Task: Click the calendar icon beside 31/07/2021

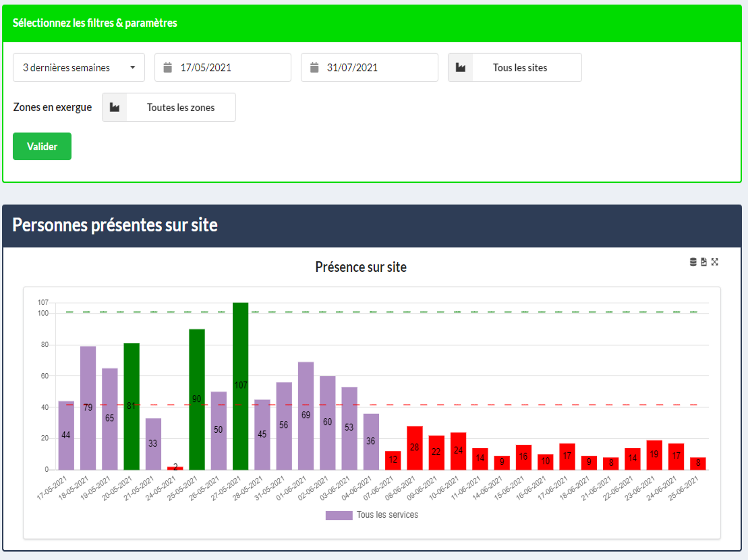Action: (315, 68)
